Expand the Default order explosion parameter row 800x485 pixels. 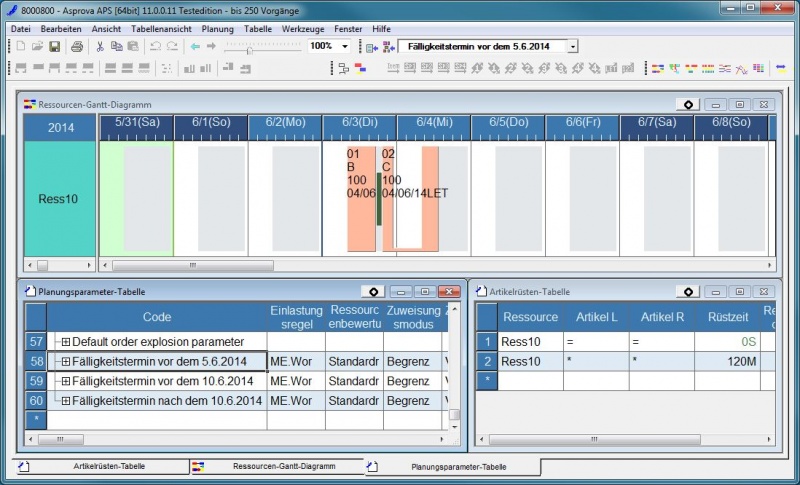coord(66,342)
